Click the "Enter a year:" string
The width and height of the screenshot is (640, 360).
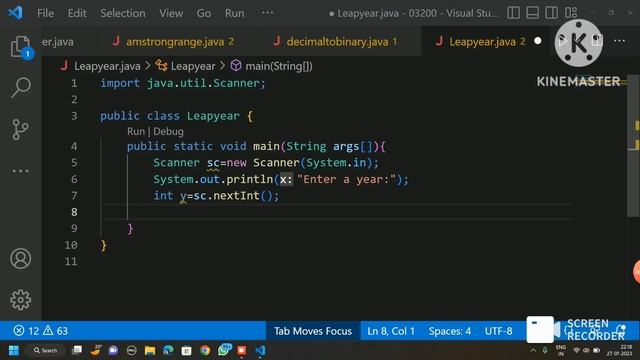[x=347, y=179]
